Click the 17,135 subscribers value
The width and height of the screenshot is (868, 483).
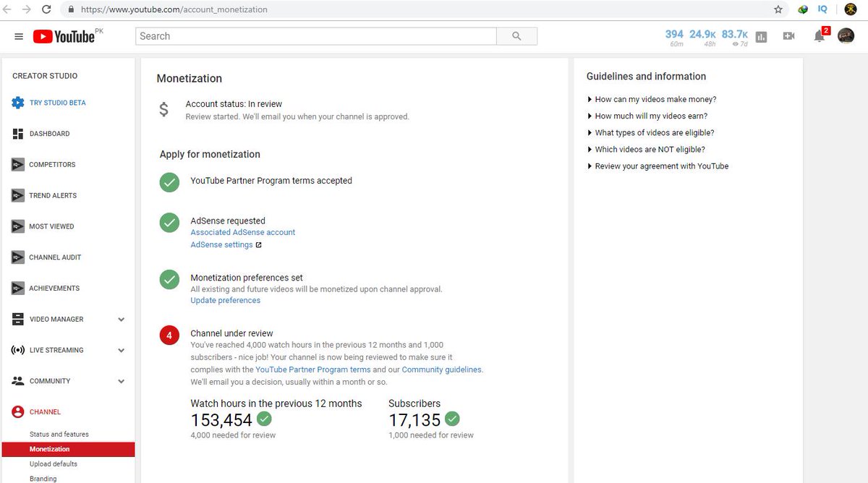(414, 420)
